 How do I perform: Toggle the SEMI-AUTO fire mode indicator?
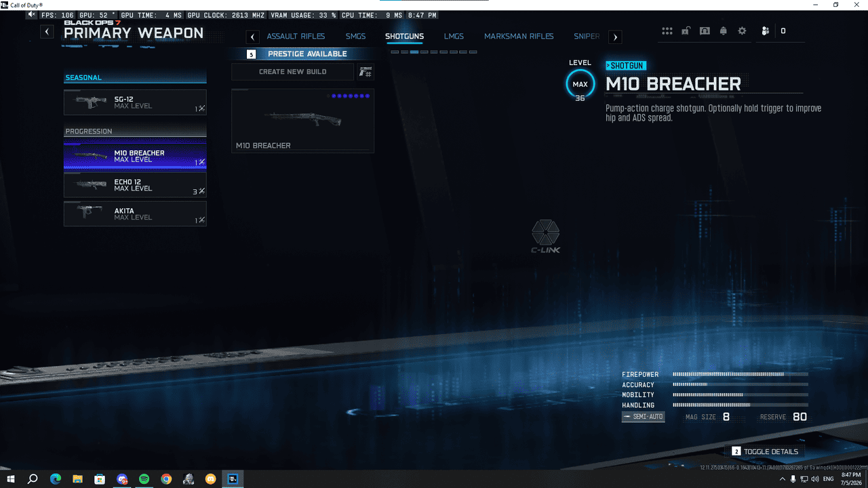(x=643, y=417)
